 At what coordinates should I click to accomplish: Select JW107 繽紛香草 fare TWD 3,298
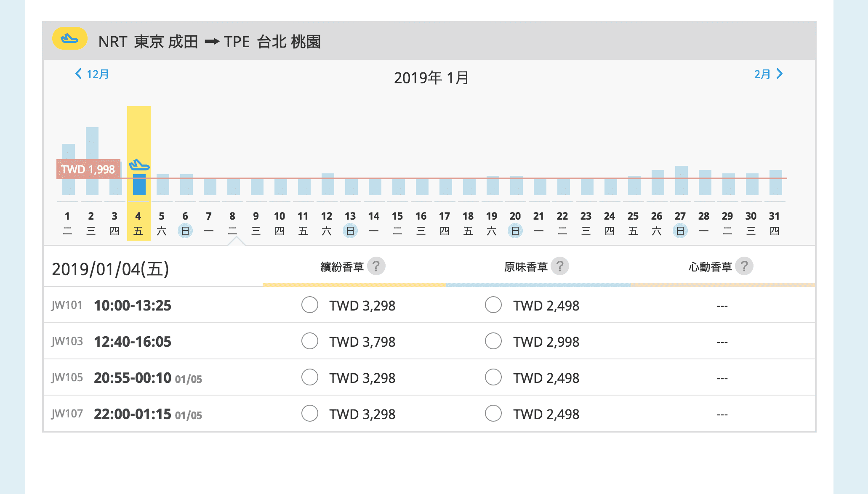[x=310, y=413]
